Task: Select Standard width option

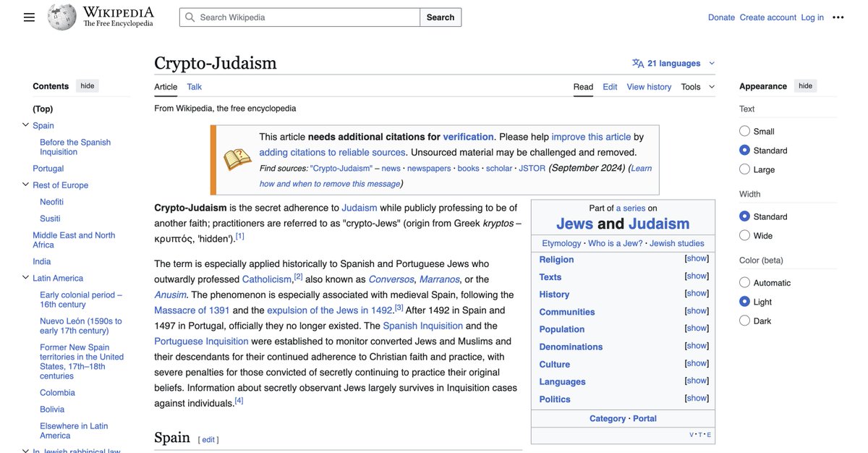Action: tap(744, 216)
